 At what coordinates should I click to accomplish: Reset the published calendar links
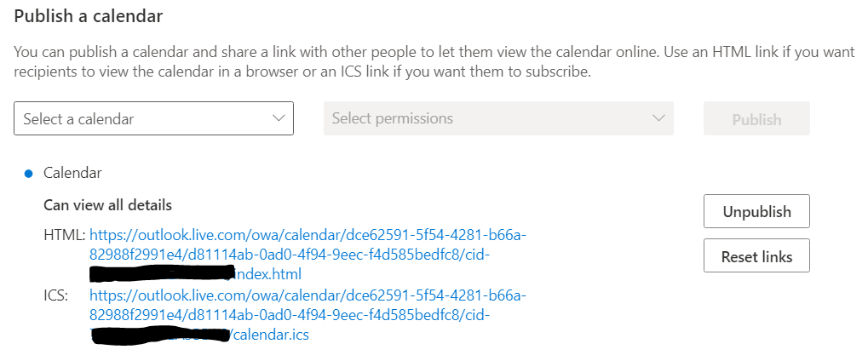tap(756, 256)
